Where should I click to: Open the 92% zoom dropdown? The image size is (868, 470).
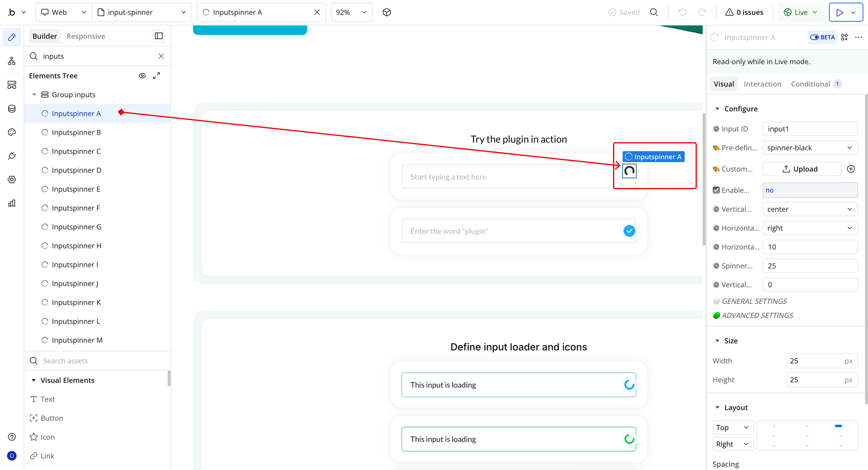pyautogui.click(x=351, y=12)
